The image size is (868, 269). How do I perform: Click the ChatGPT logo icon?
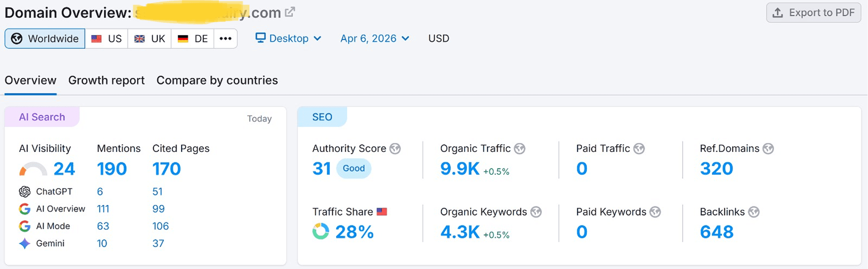coord(24,192)
